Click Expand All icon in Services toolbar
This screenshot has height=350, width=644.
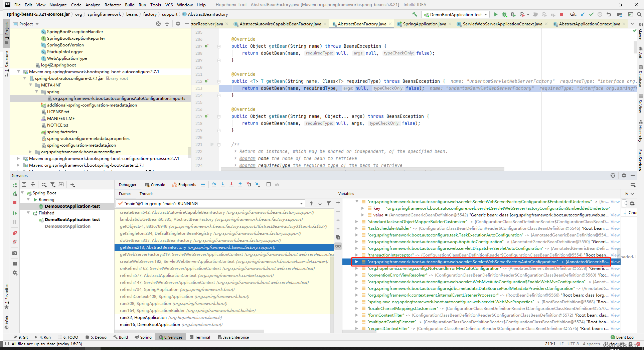tap(24, 184)
